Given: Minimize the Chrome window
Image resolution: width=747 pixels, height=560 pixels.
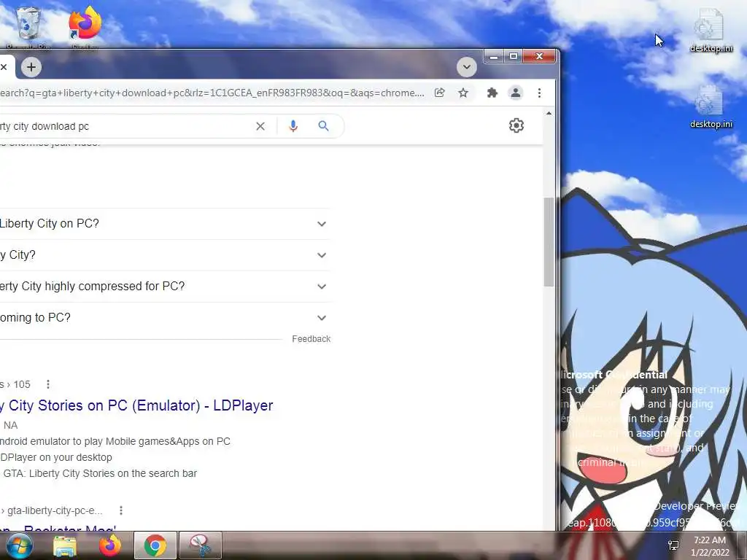Looking at the screenshot, I should [494, 57].
